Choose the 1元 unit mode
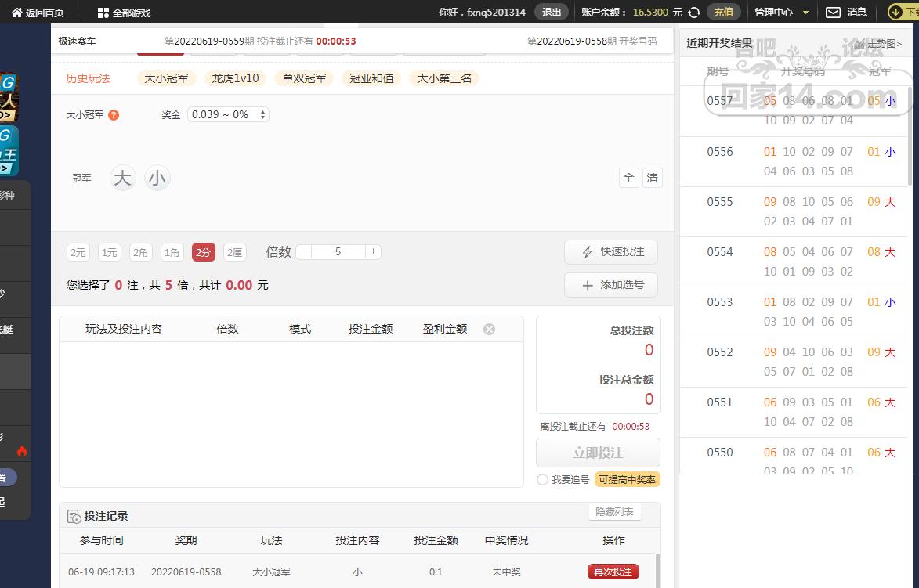Screen dimensions: 919x588 (109, 252)
